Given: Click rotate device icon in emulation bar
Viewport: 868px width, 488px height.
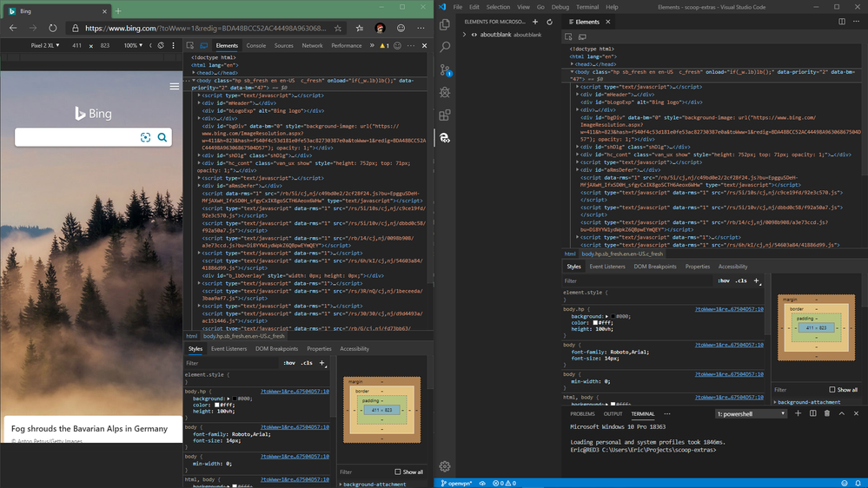Looking at the screenshot, I should (x=161, y=45).
